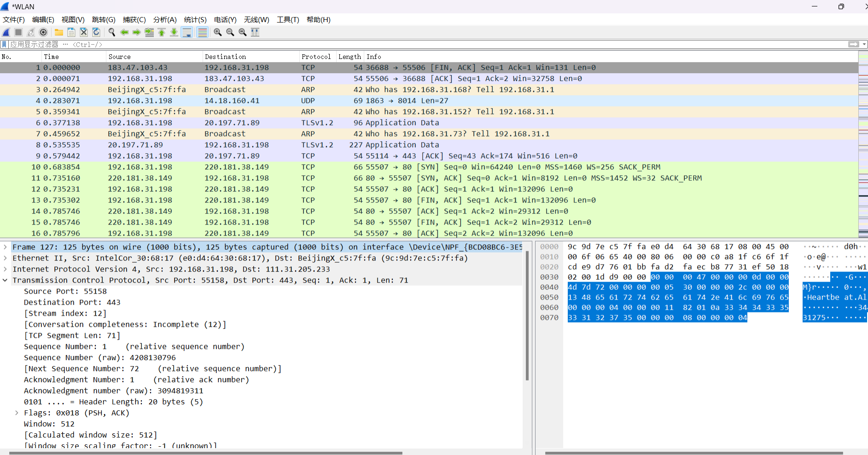This screenshot has width=868, height=455.
Task: Sort packets by Protocol column
Action: pos(318,57)
